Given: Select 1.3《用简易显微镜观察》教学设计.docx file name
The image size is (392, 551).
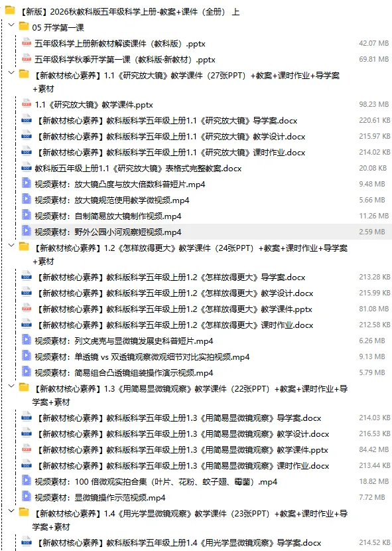Looking at the screenshot, I should click(x=182, y=434).
